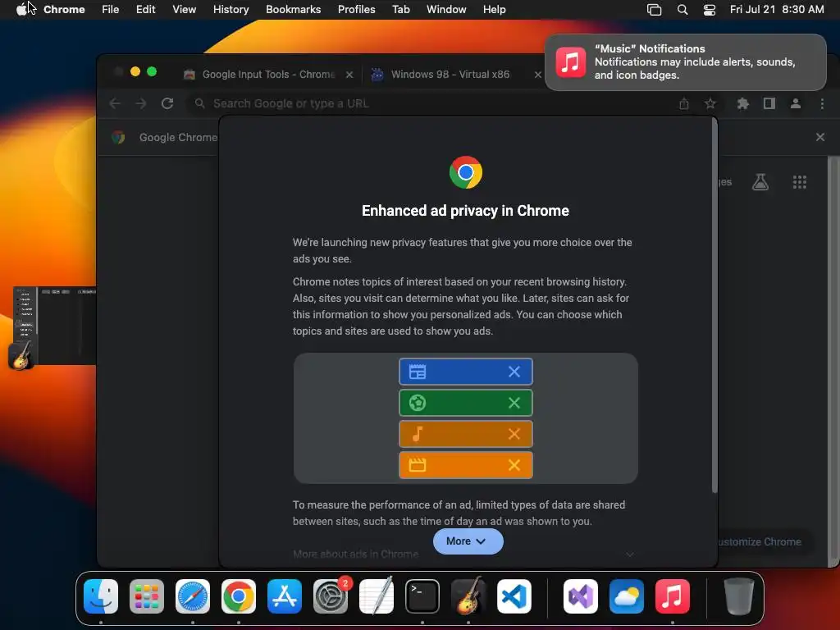
Task: Open the Search Labs flask icon
Action: click(x=760, y=182)
